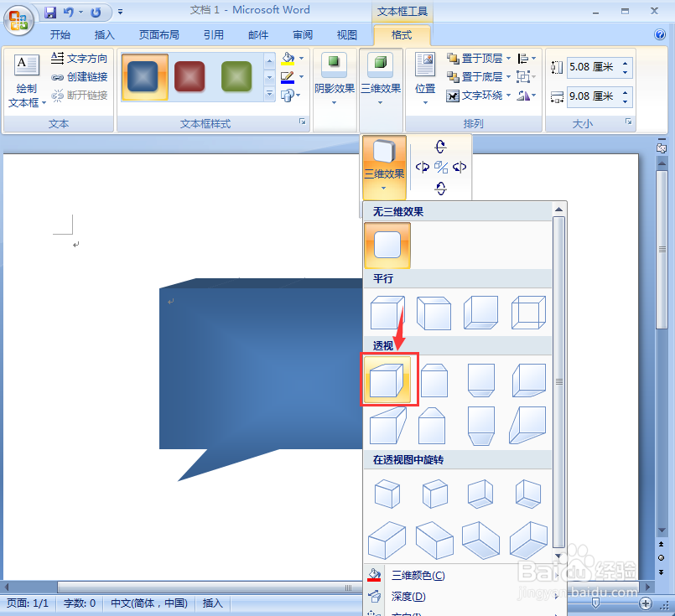Click the Office button logo
Screen dimensions: 675x616
[x=18, y=20]
